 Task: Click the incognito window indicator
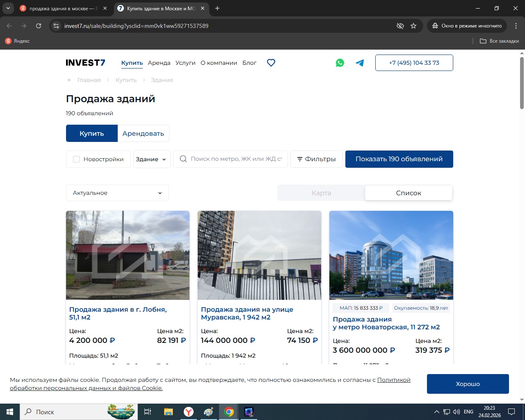(x=467, y=26)
